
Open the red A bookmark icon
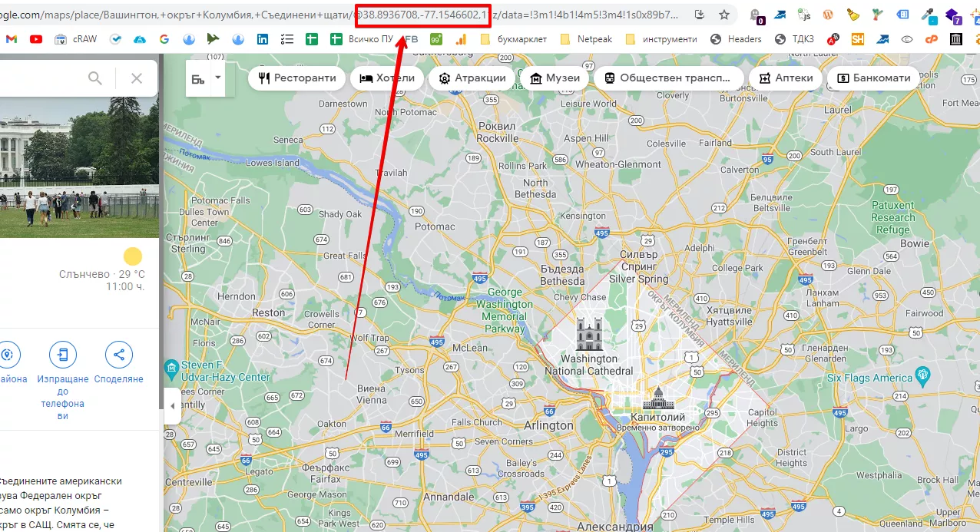tap(833, 39)
